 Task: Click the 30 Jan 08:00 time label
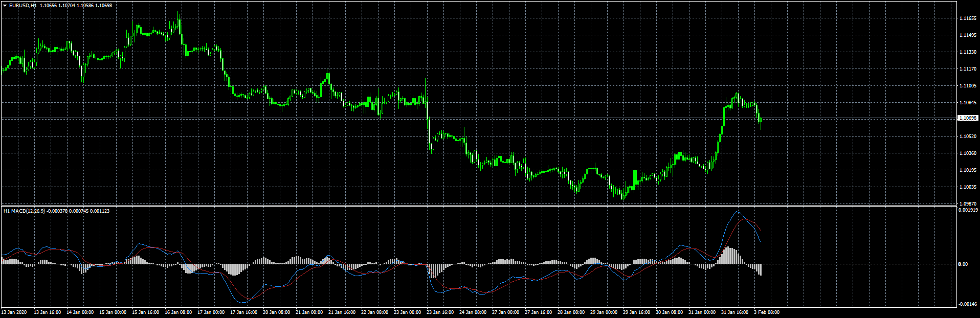click(669, 312)
